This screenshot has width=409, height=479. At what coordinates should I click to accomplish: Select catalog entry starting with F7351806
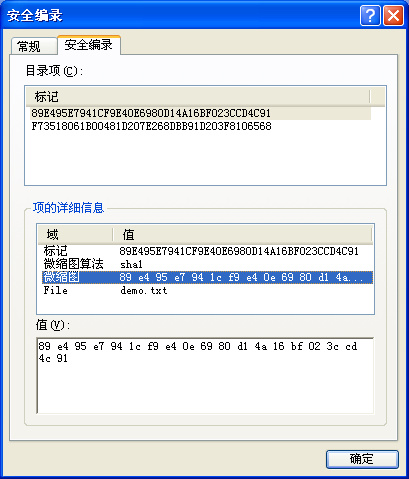201,126
